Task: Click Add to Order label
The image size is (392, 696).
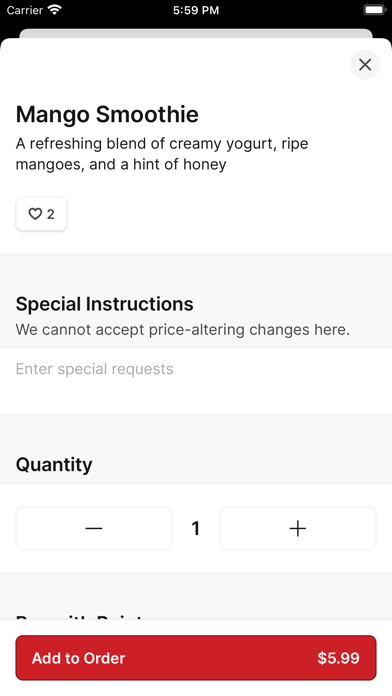Action: point(79,658)
